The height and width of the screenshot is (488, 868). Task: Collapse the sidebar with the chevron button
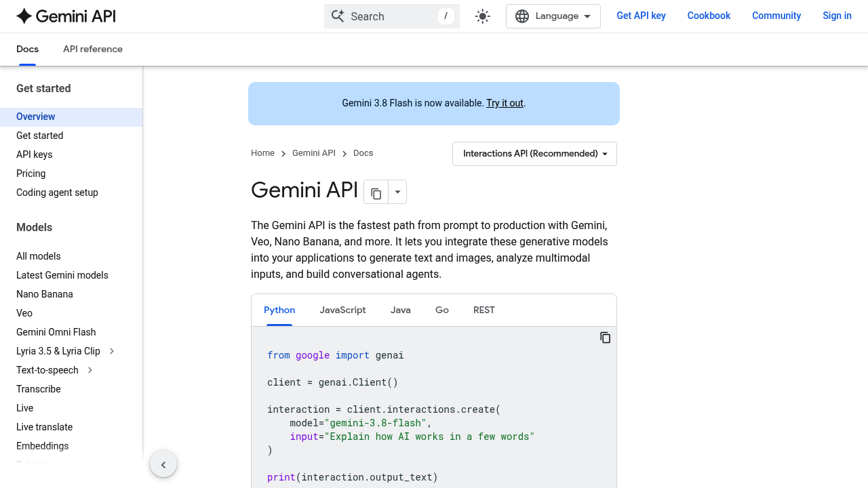[x=163, y=464]
